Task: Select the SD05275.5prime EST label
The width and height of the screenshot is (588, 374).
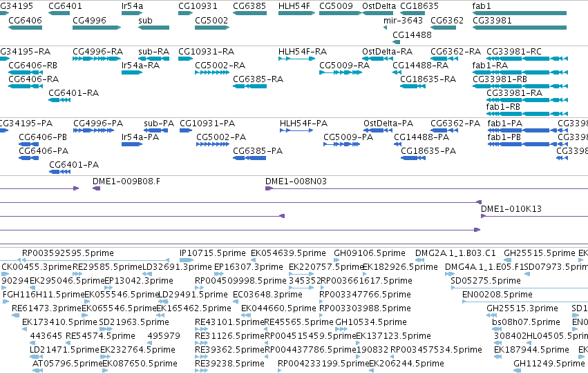Action: (x=486, y=281)
